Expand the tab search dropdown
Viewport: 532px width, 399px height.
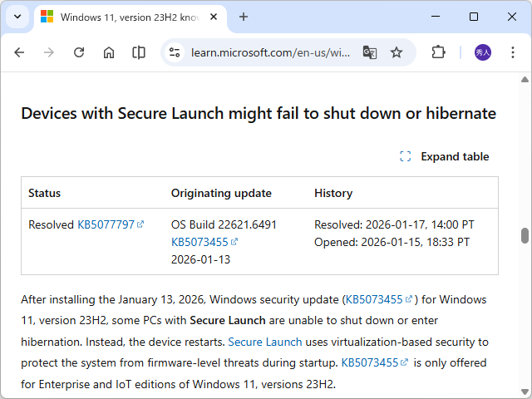point(17,17)
